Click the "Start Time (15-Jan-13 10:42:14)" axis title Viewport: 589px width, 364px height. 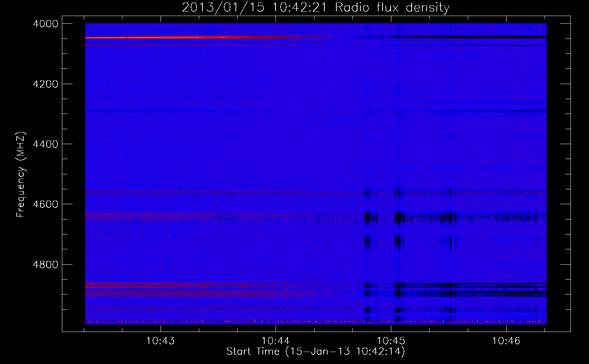(x=316, y=352)
